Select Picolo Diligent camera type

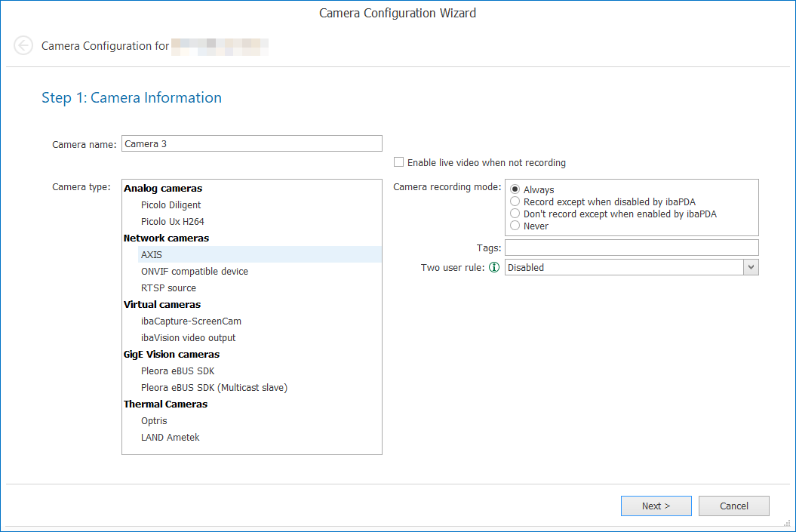pyautogui.click(x=171, y=205)
